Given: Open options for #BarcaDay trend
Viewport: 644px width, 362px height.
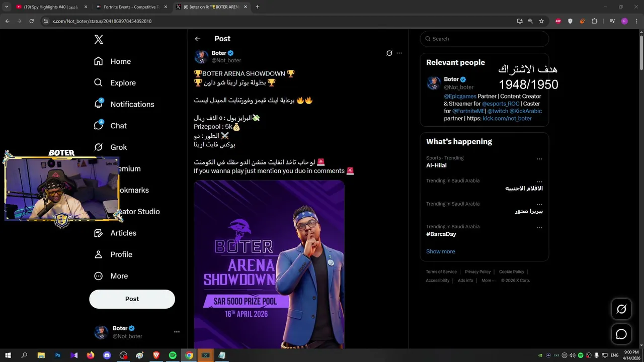Looking at the screenshot, I should (x=539, y=227).
